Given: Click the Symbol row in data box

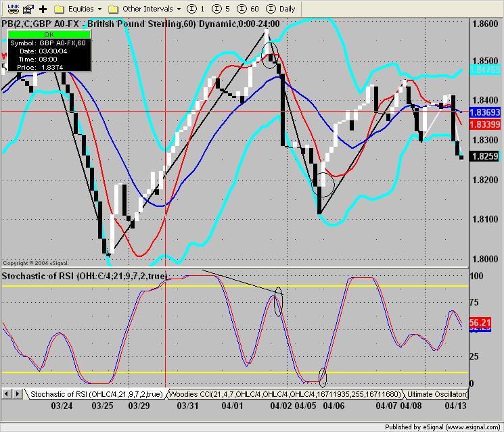Looking at the screenshot, I should (48, 43).
